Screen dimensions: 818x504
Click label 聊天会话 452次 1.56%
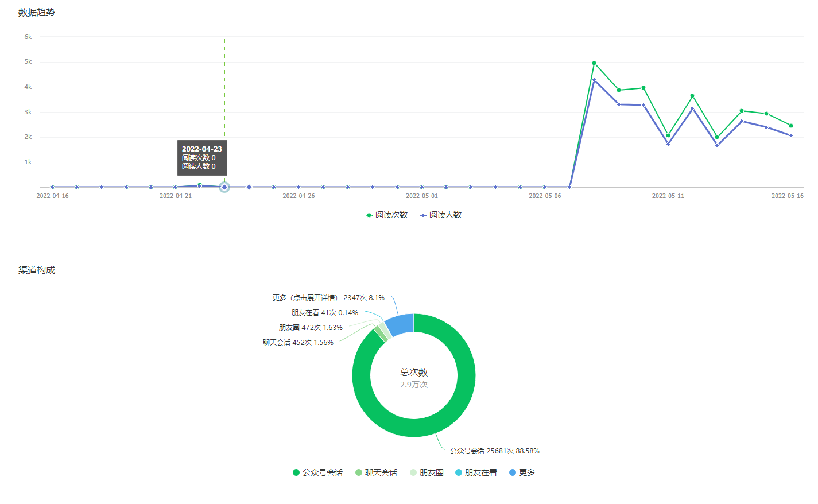(x=298, y=343)
